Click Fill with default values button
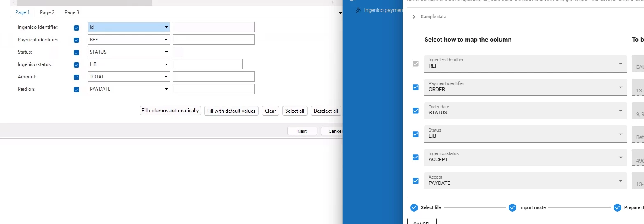 pyautogui.click(x=231, y=111)
